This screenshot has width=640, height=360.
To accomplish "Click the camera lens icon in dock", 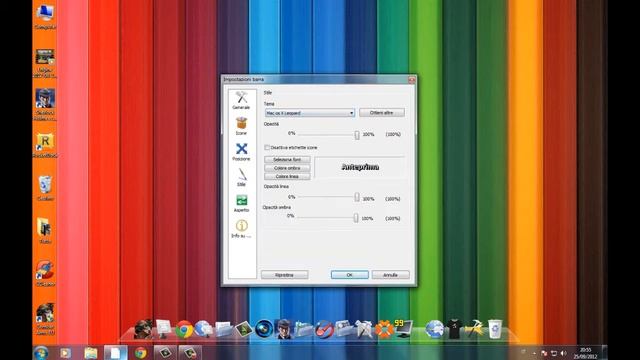I will pyautogui.click(x=264, y=329).
